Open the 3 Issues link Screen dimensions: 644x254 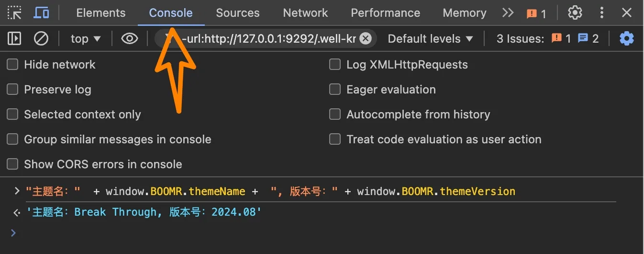(547, 39)
